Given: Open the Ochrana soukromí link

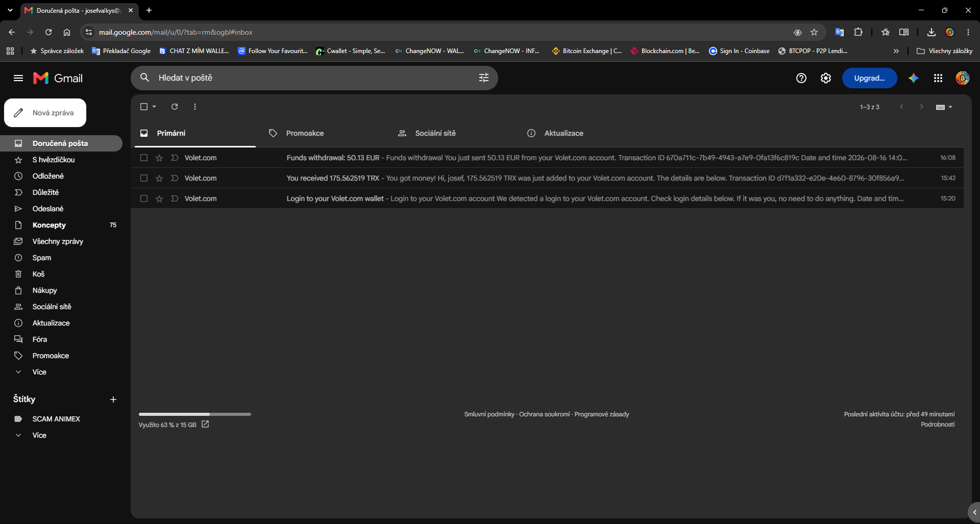Looking at the screenshot, I should [544, 414].
